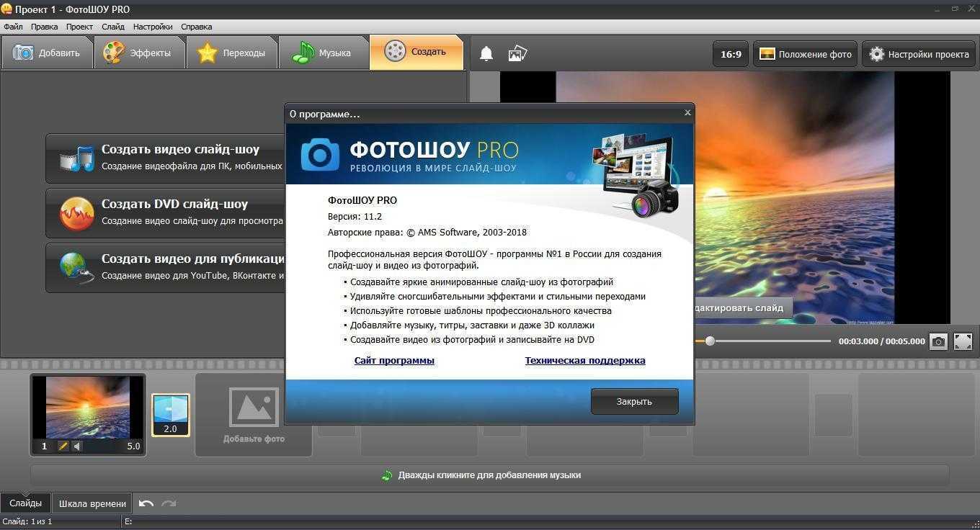This screenshot has width=980, height=530.
Task: Click the Редактировать слайд button
Action: tap(742, 307)
